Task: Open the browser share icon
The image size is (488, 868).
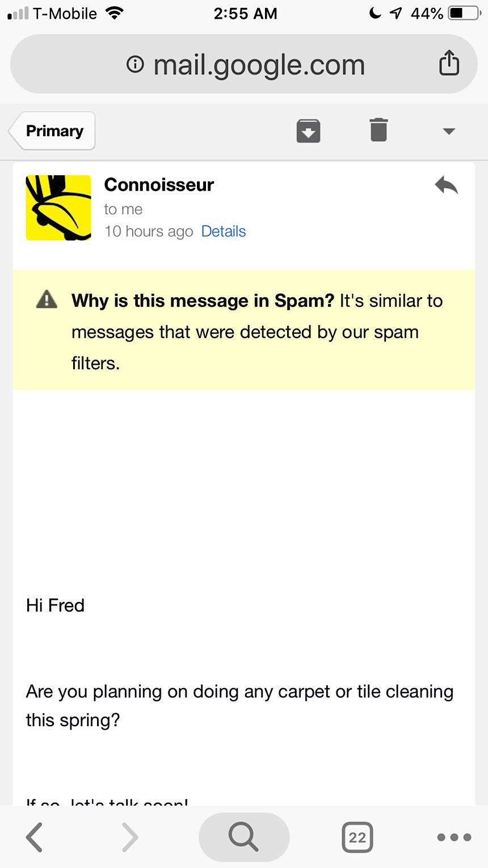Action: coord(449,63)
